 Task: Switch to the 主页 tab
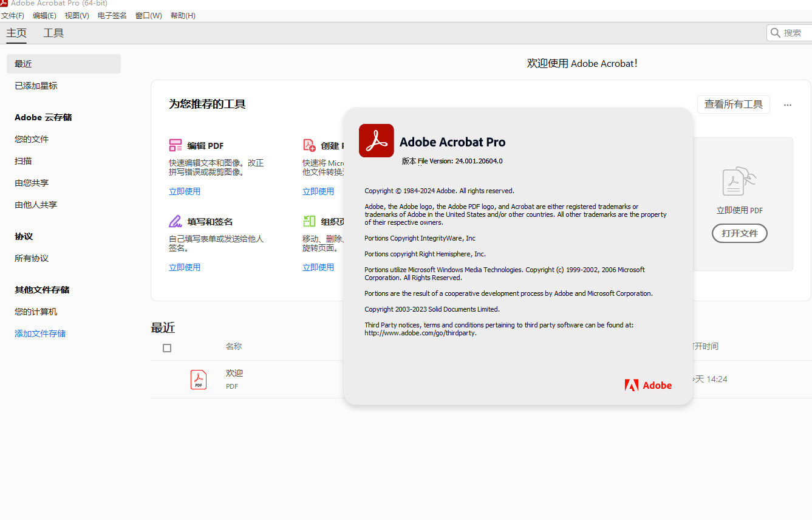(x=16, y=33)
